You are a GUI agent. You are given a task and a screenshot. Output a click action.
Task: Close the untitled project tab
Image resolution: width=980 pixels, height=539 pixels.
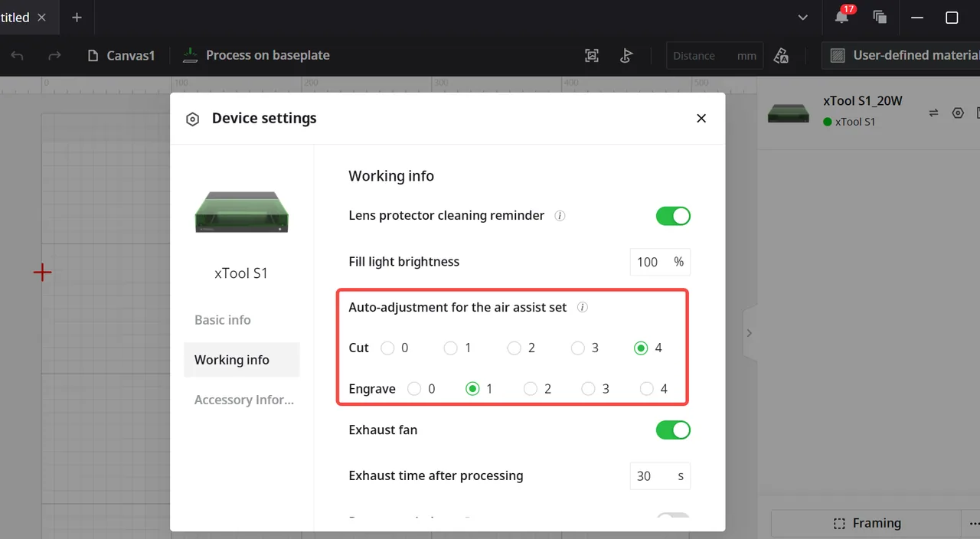41,17
